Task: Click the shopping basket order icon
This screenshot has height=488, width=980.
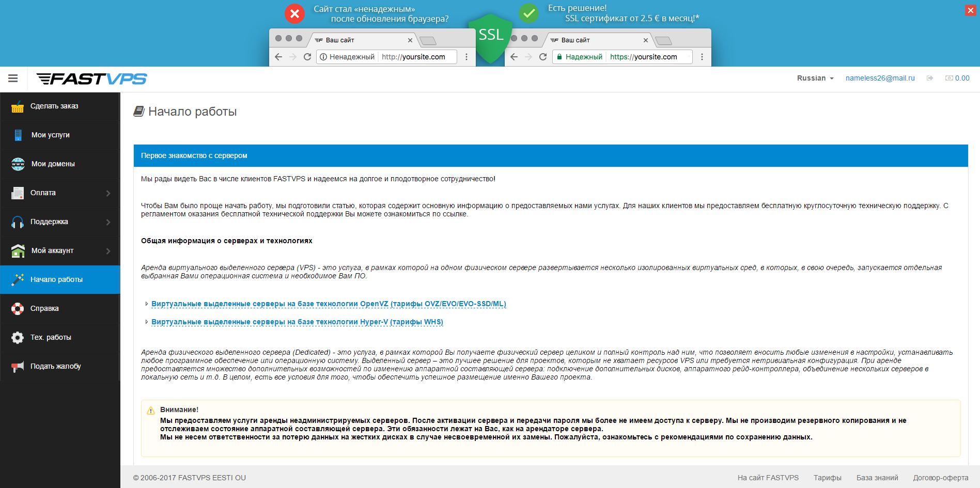Action: (18, 106)
